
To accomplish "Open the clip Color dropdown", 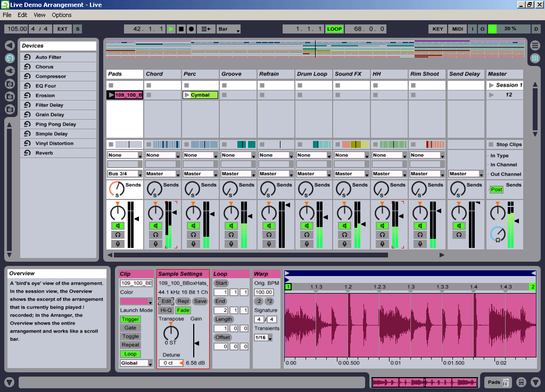I will point(136,301).
